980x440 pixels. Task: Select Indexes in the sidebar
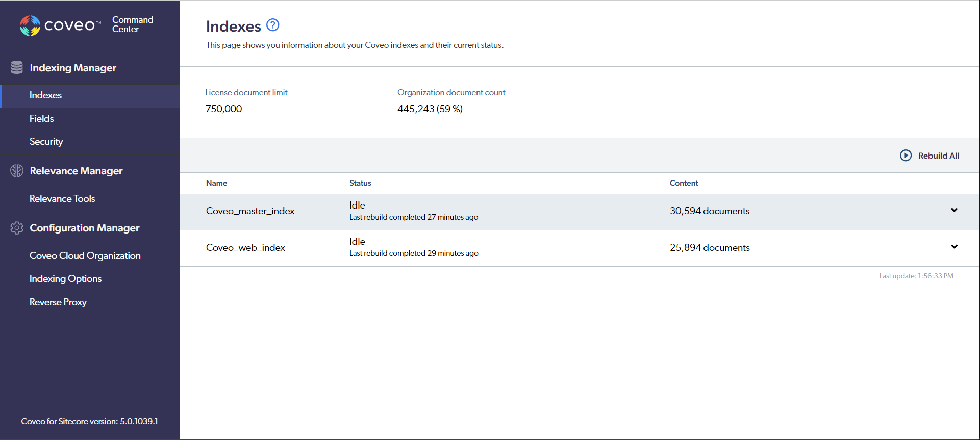click(45, 95)
